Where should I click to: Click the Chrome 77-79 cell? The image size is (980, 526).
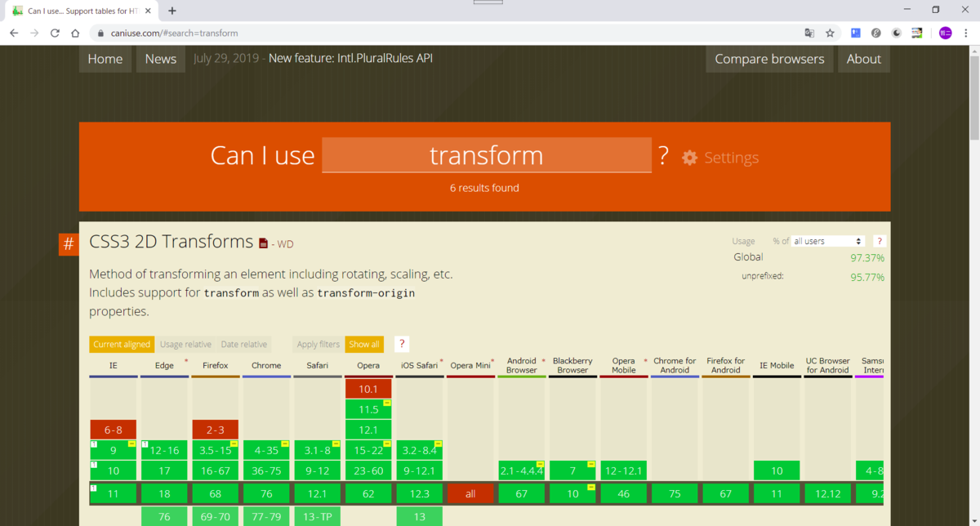click(266, 516)
